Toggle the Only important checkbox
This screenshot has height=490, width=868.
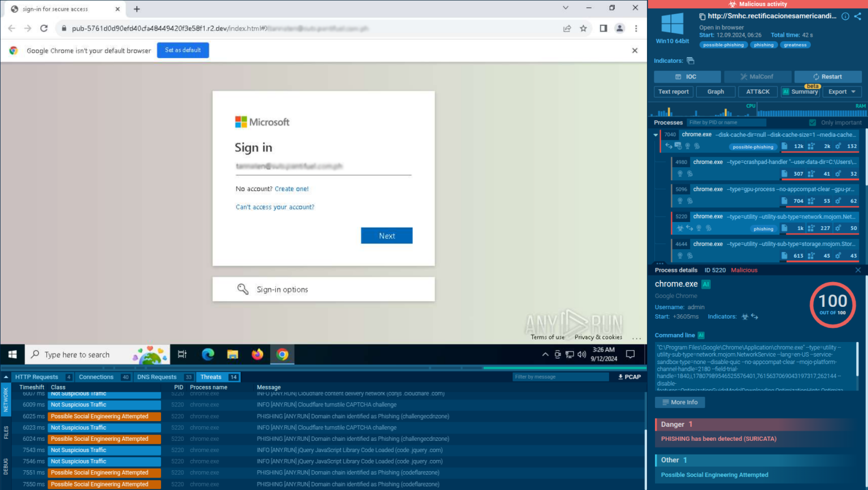pos(813,123)
